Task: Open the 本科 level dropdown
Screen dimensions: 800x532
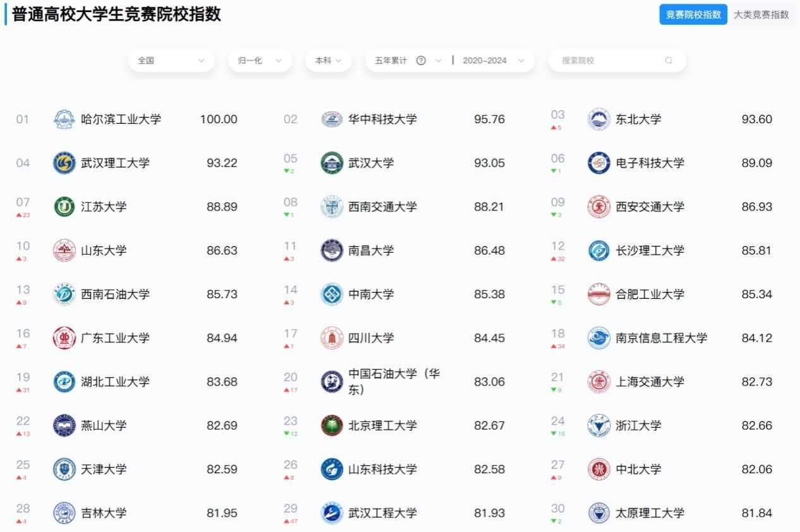Action: coord(329,61)
